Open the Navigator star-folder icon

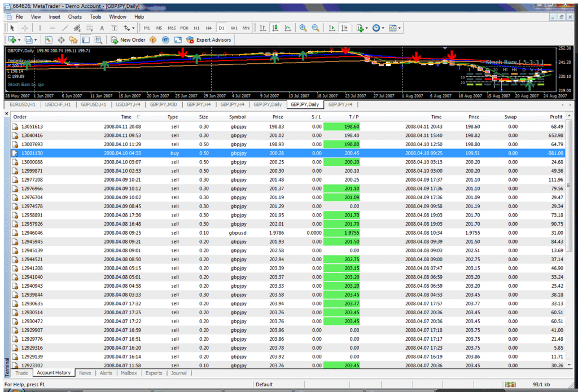(73, 40)
